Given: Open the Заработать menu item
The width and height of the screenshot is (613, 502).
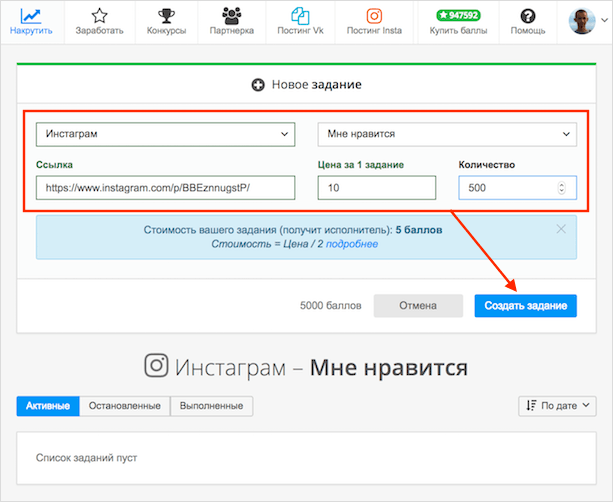Looking at the screenshot, I should pos(99,22).
